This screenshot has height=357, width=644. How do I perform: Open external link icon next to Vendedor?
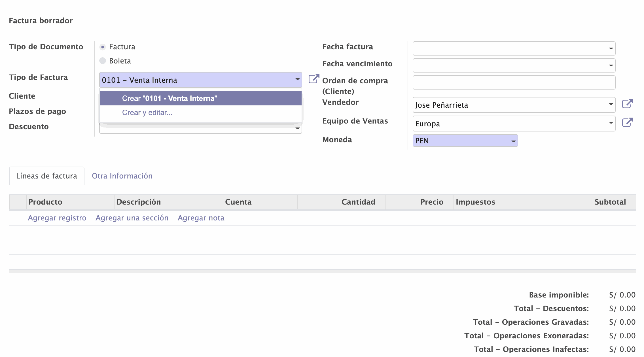point(627,104)
